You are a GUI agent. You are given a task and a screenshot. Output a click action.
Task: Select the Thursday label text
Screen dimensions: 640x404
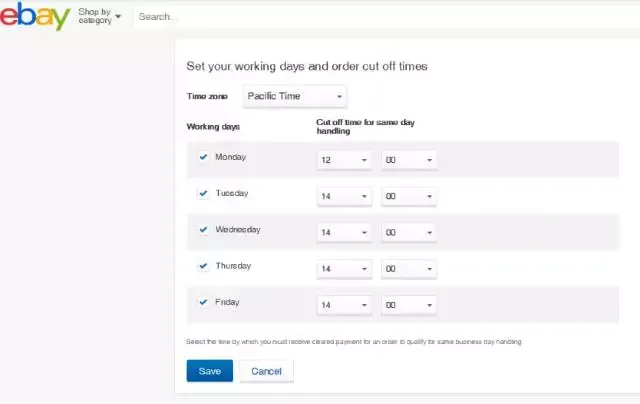(x=233, y=266)
